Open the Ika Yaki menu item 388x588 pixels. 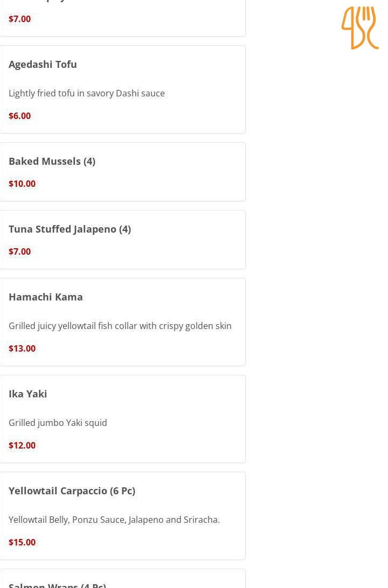tap(28, 394)
